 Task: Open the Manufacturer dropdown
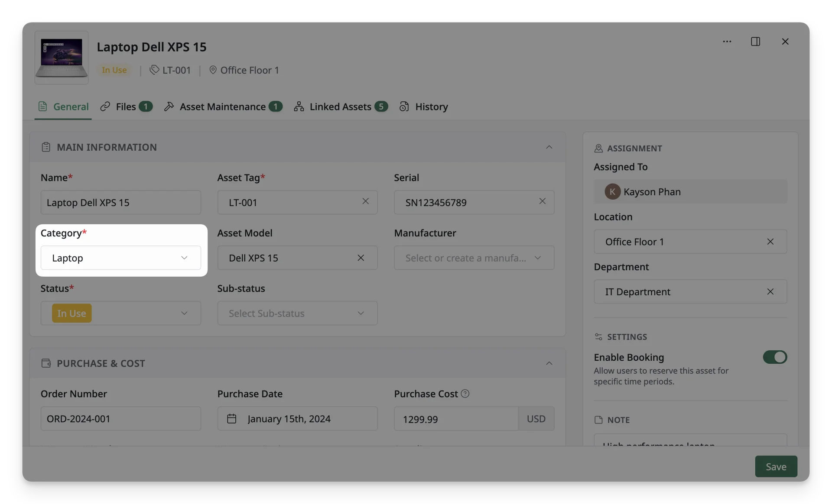(x=474, y=258)
